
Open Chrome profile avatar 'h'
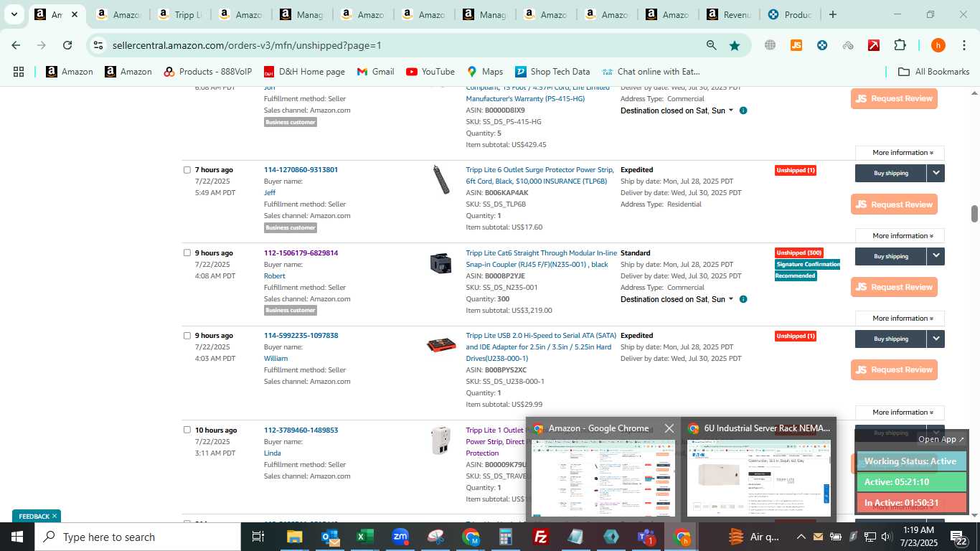coord(938,45)
